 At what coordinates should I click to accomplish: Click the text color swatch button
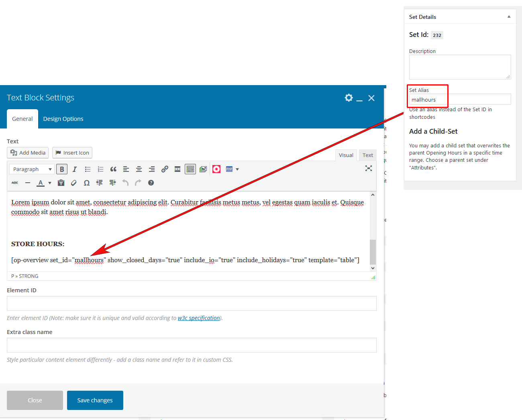(x=41, y=183)
